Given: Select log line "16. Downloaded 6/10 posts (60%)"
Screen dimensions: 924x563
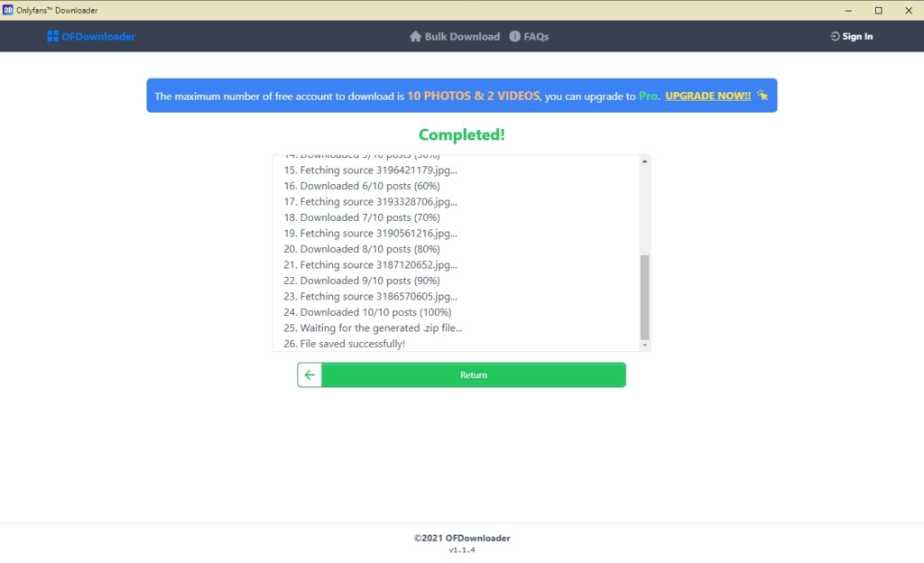Looking at the screenshot, I should click(362, 186).
